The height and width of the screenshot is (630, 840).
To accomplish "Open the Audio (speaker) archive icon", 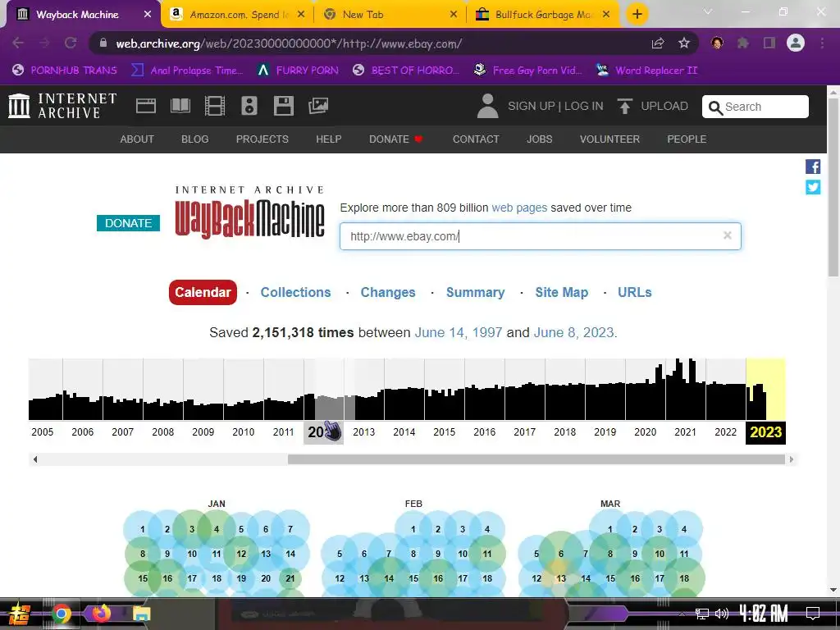I will tap(249, 106).
